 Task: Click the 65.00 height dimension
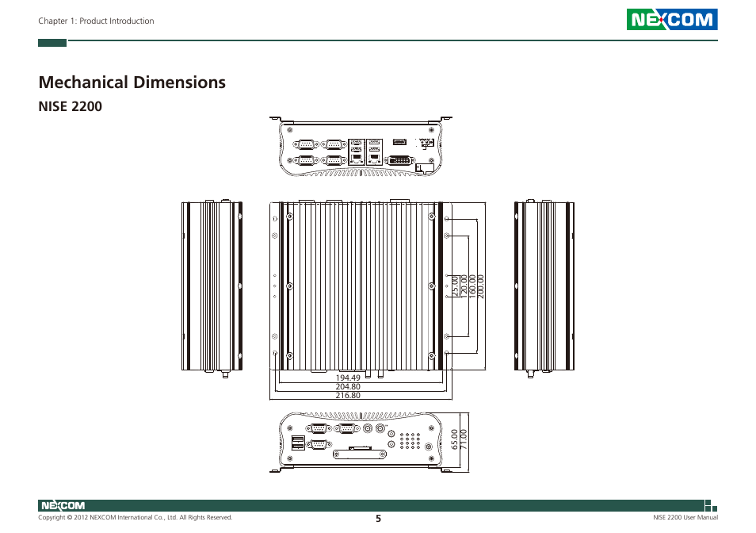(x=454, y=439)
